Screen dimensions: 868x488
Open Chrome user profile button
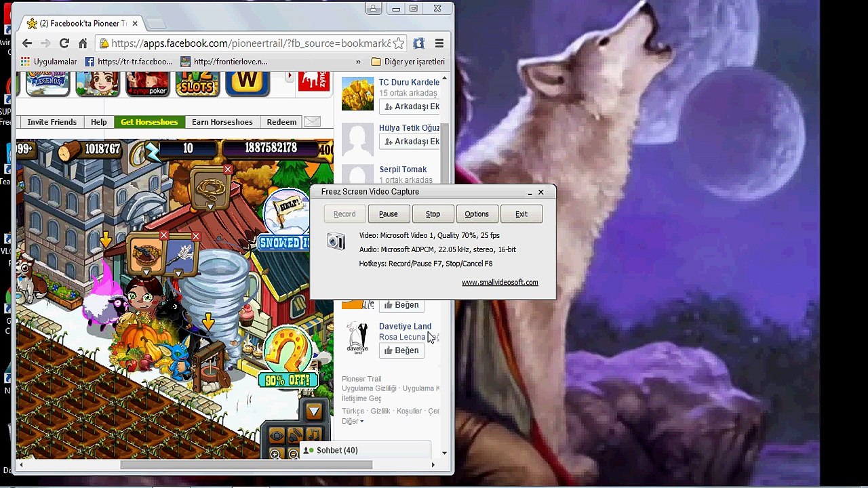(373, 9)
